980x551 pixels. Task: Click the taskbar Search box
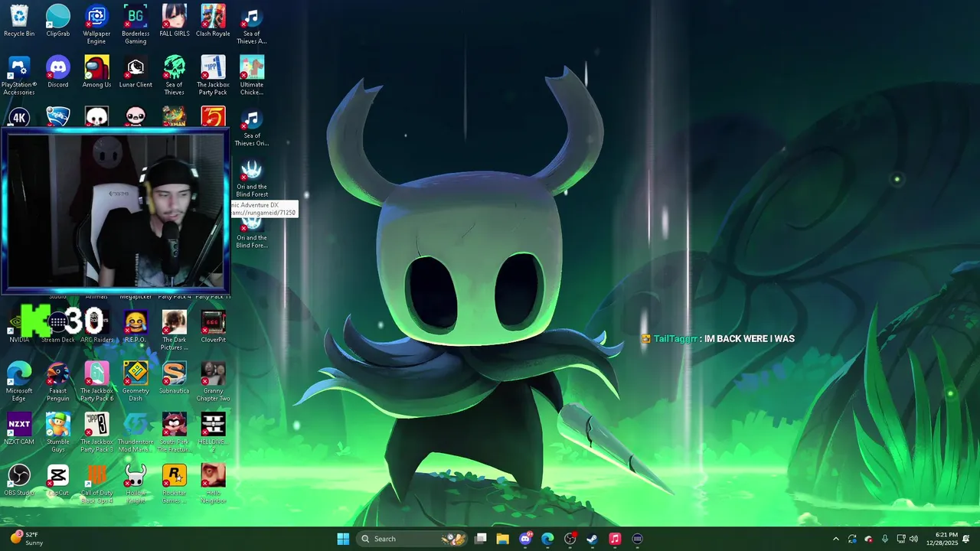[x=413, y=539]
